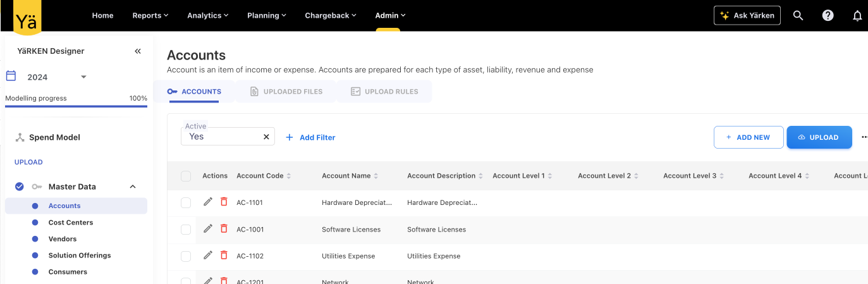
Task: Check the box for Hardware Depreciation row
Action: 186,202
